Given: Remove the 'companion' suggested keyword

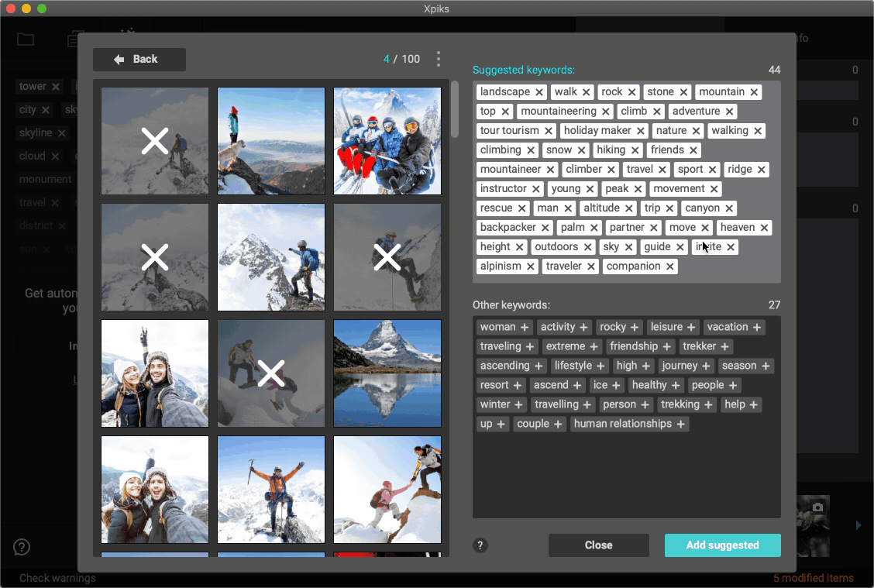Looking at the screenshot, I should pyautogui.click(x=670, y=266).
